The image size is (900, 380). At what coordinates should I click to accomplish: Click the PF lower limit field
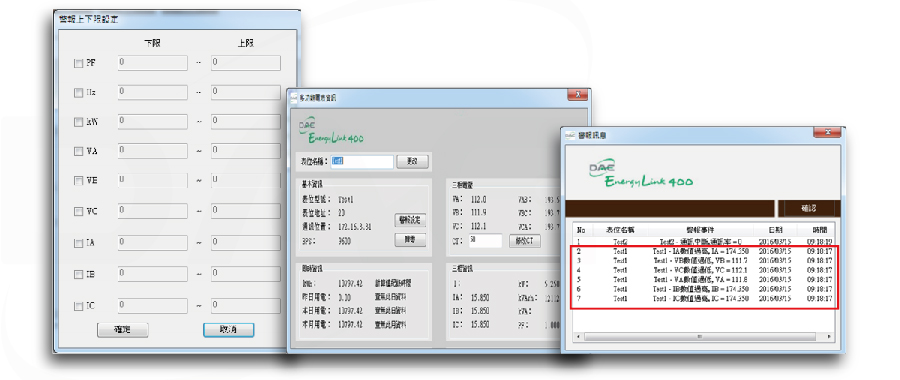click(x=153, y=63)
